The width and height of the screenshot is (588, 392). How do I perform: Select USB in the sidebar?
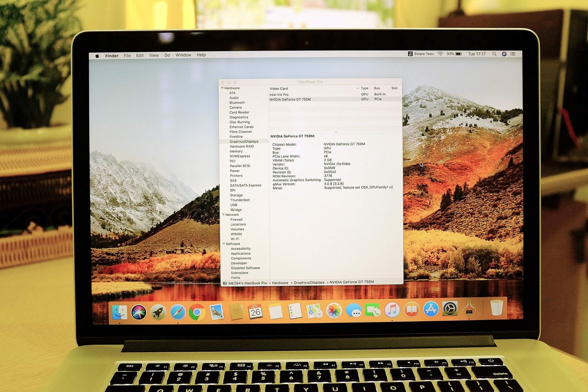click(x=234, y=205)
